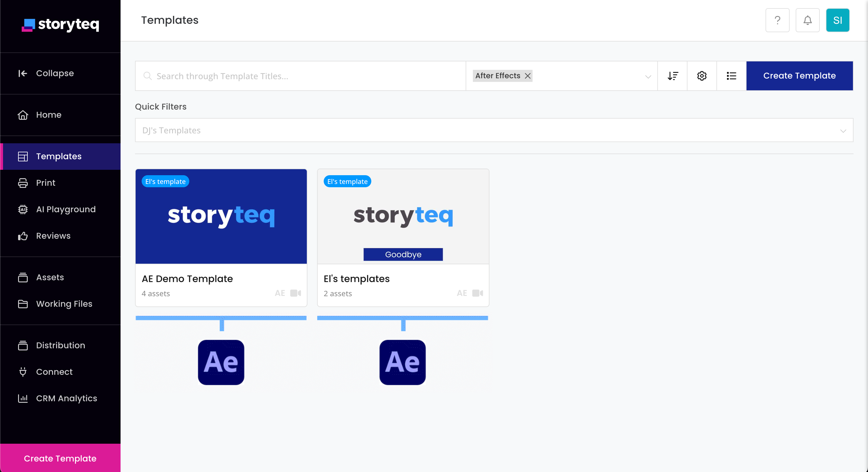Click the blue Create Template button
The image size is (868, 472).
pos(799,76)
